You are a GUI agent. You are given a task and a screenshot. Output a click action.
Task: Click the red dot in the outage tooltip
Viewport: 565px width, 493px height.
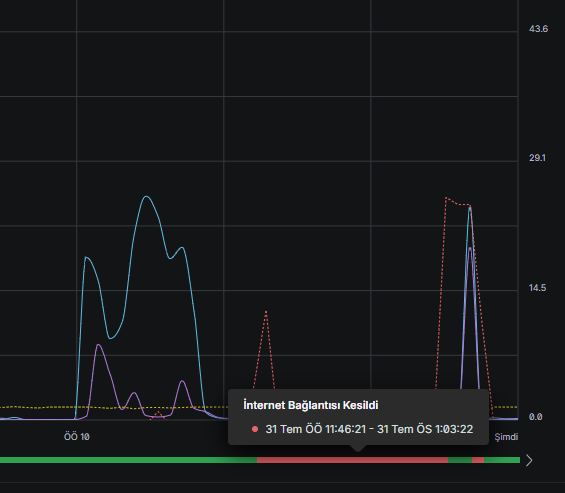[x=255, y=429]
